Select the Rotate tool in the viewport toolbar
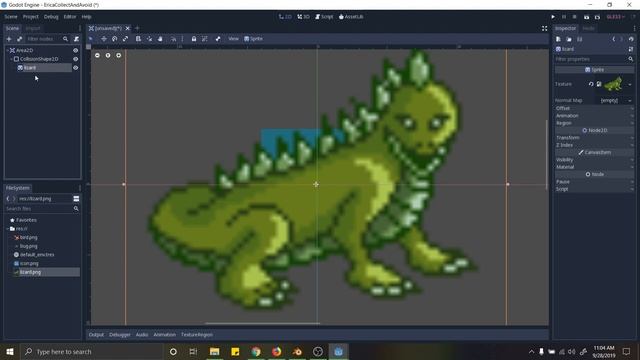 pyautogui.click(x=115, y=39)
